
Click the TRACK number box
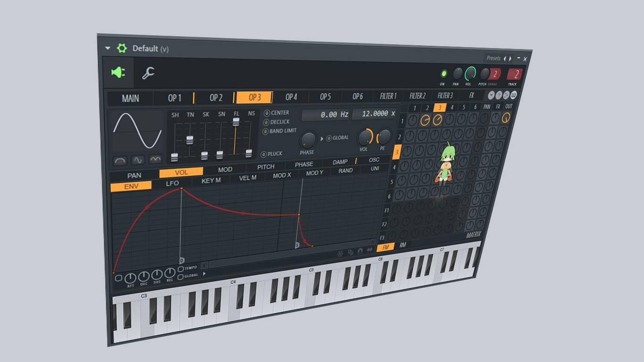(515, 74)
